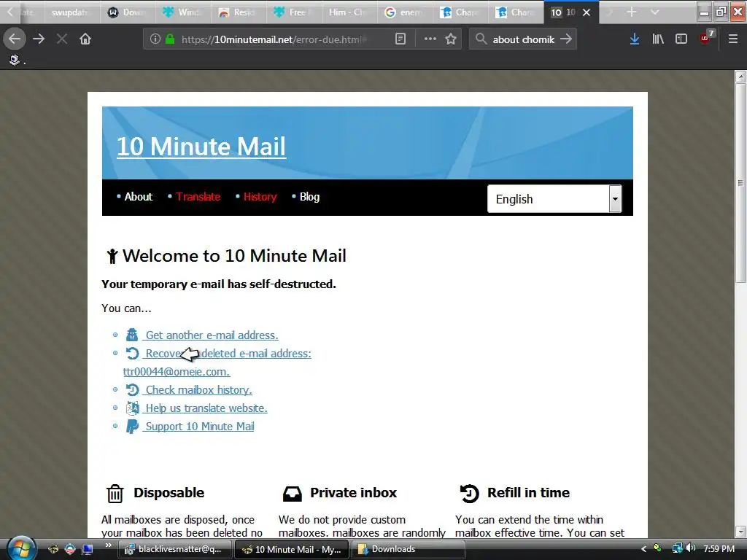Stop loading the page
This screenshot has width=747, height=560.
tap(61, 39)
